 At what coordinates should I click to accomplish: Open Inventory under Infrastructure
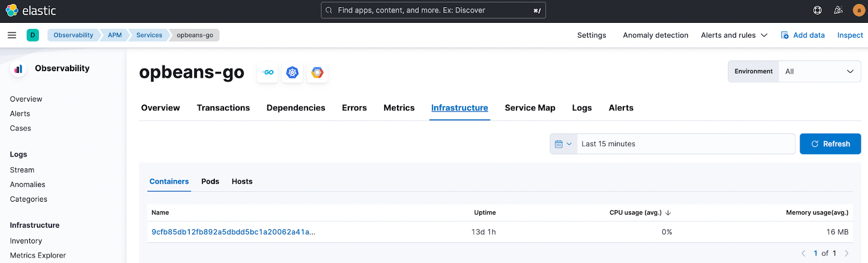coord(26,241)
